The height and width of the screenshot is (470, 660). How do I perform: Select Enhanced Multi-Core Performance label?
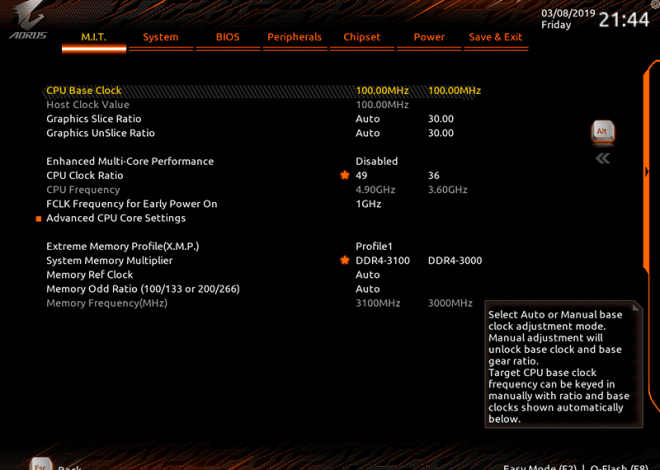(130, 161)
